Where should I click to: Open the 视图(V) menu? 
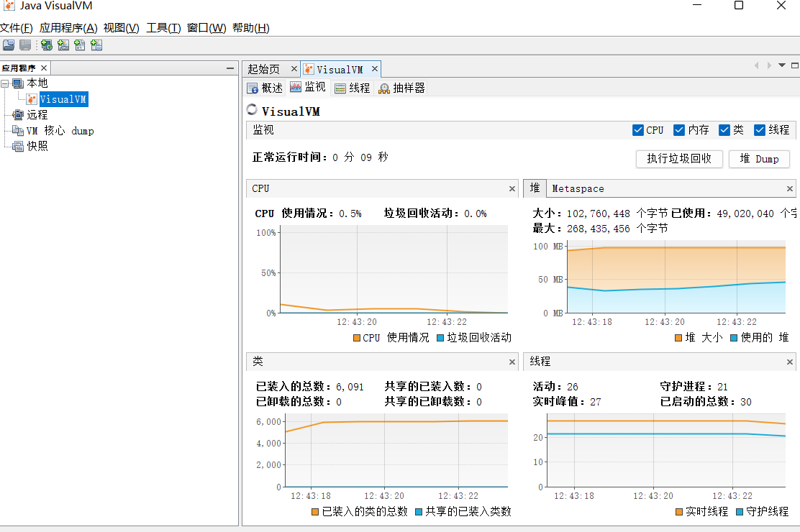121,27
